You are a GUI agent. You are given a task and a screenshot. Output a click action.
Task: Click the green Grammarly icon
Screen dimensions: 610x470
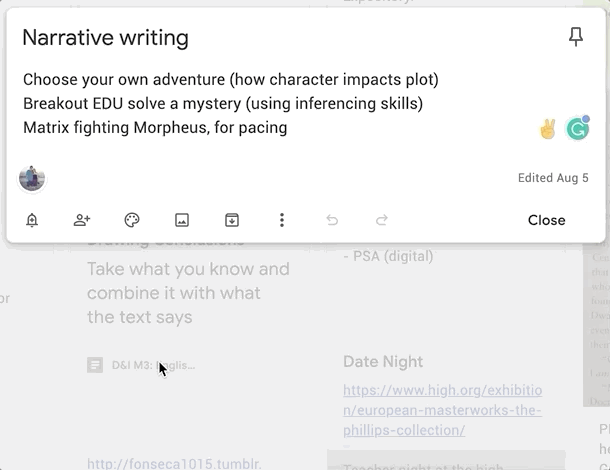point(577,128)
